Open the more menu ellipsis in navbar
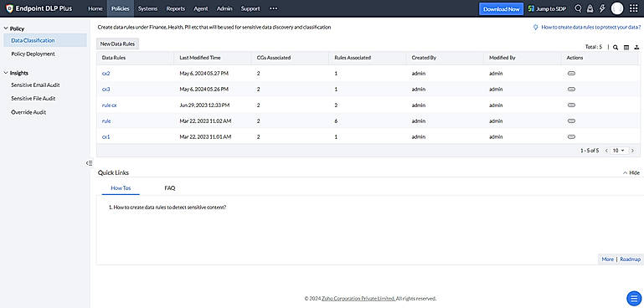The image size is (644, 308). 273,8
